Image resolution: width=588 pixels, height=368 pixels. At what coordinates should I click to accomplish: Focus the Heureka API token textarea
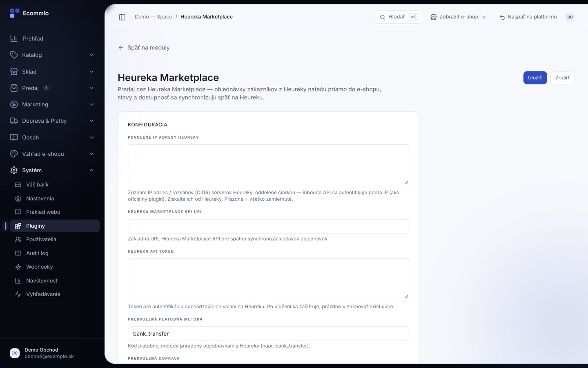pos(268,279)
